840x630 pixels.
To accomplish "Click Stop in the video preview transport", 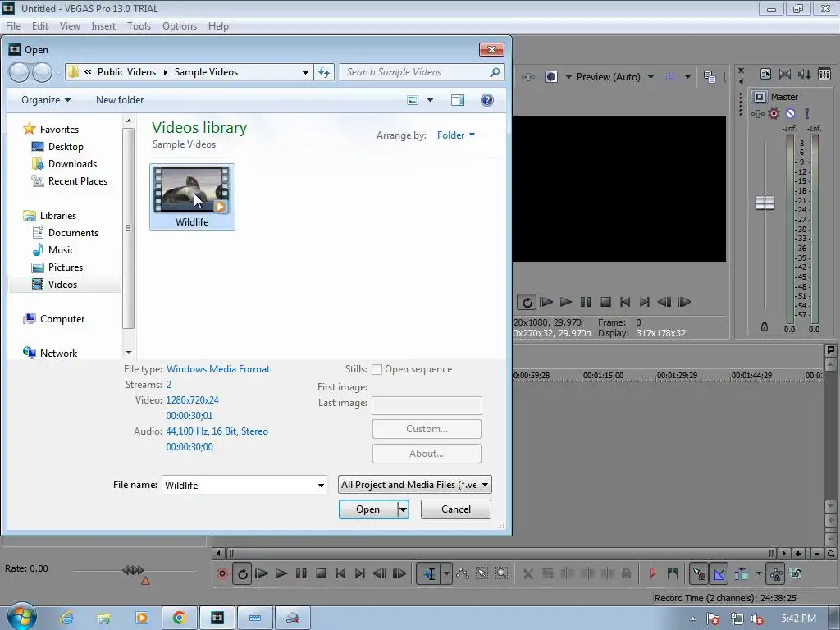I will coord(605,302).
